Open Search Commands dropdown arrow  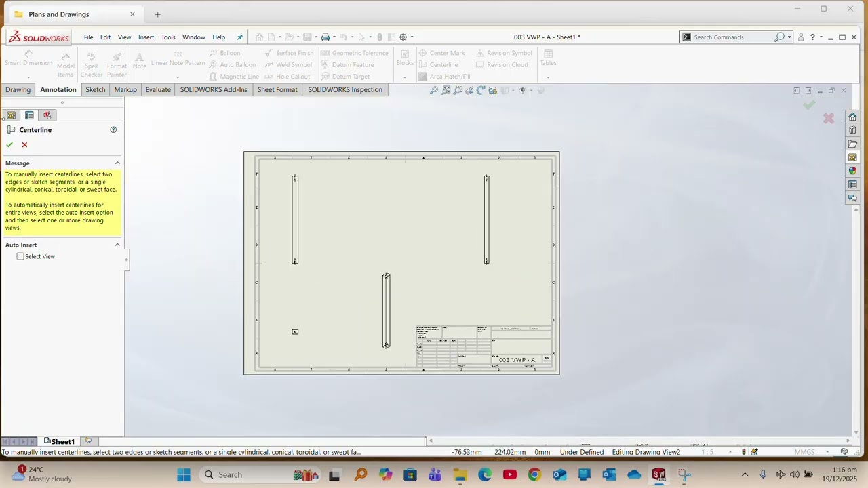tap(789, 37)
